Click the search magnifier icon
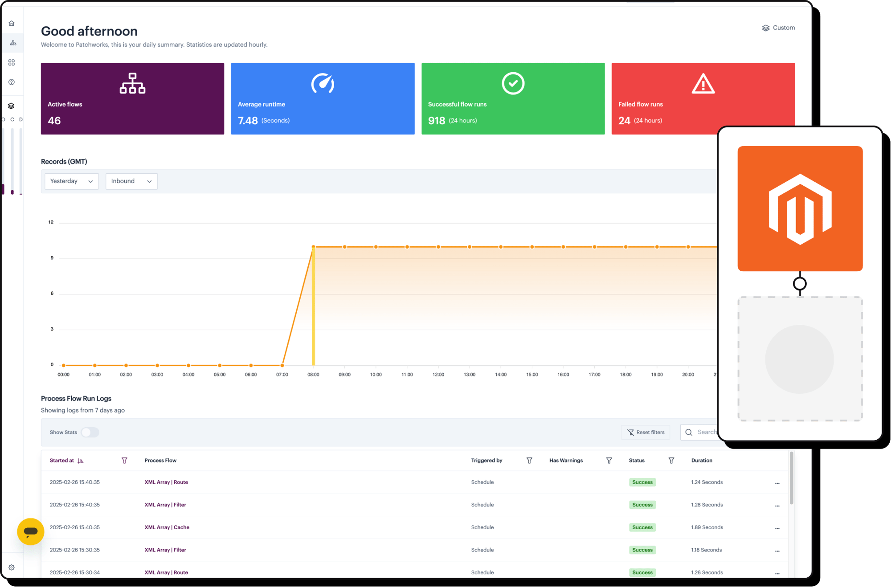 [x=689, y=433]
